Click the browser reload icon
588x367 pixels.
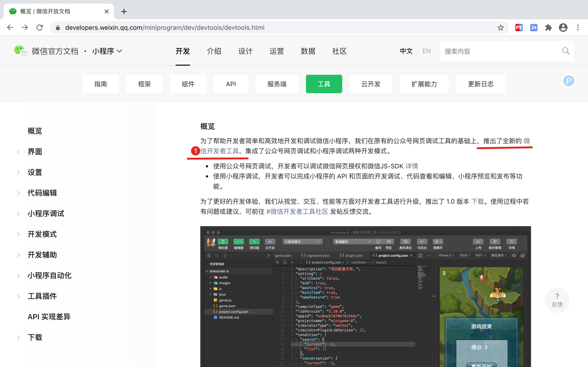coord(40,28)
